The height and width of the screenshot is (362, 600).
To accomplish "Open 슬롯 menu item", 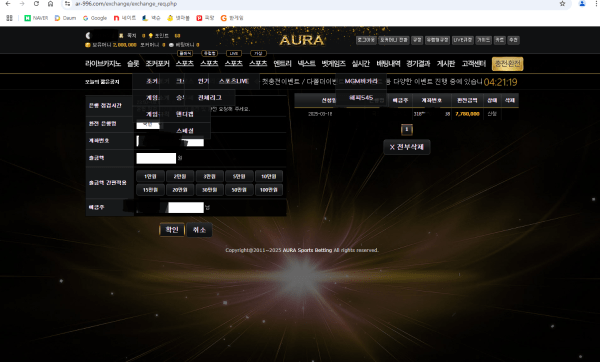I will (x=133, y=64).
